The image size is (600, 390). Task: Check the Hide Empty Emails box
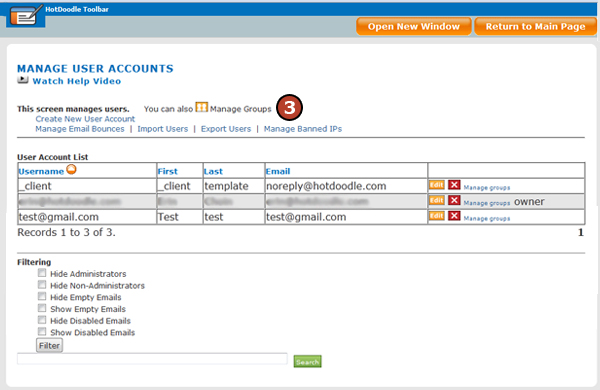click(42, 297)
